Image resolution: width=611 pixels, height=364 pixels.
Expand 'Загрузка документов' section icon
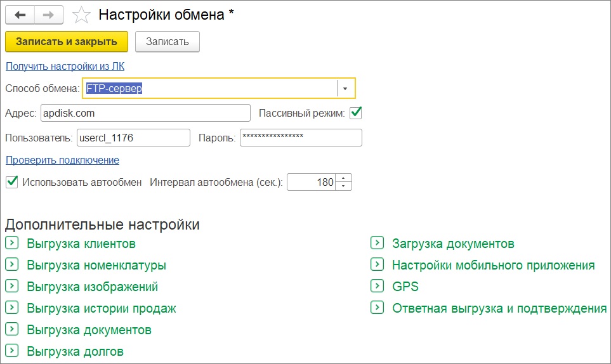click(x=378, y=244)
